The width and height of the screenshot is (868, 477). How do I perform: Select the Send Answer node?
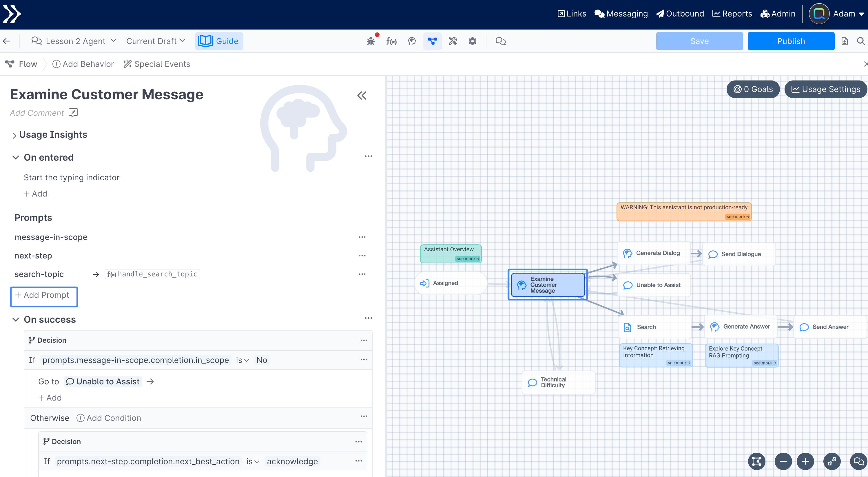830,327
